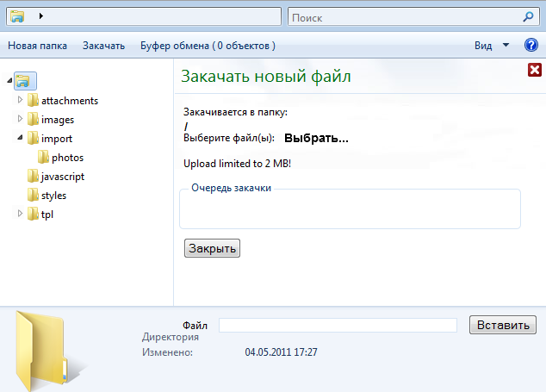Click the javascript folder icon

pos(33,176)
